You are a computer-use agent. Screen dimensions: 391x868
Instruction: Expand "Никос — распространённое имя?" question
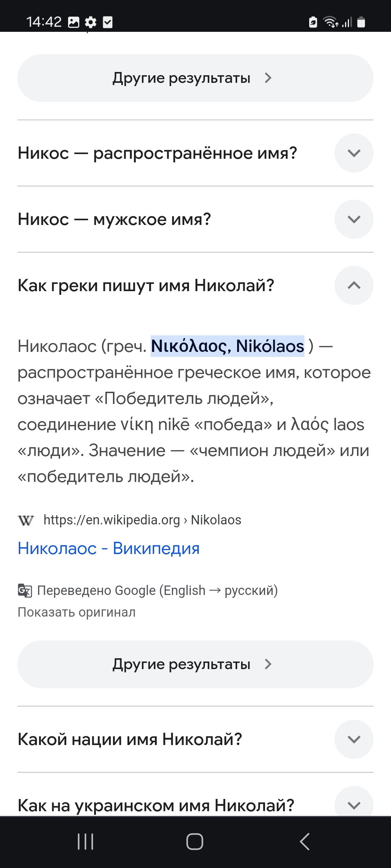pos(195,153)
